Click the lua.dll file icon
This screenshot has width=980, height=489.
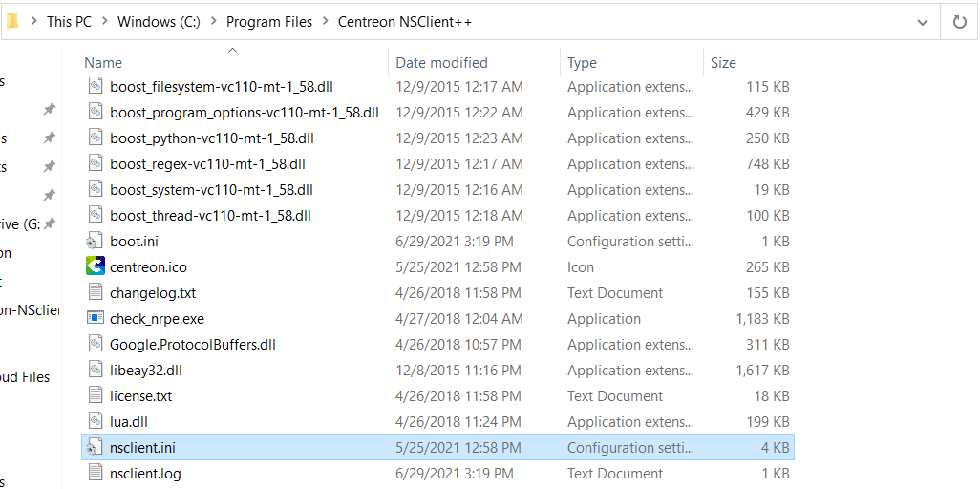click(95, 422)
